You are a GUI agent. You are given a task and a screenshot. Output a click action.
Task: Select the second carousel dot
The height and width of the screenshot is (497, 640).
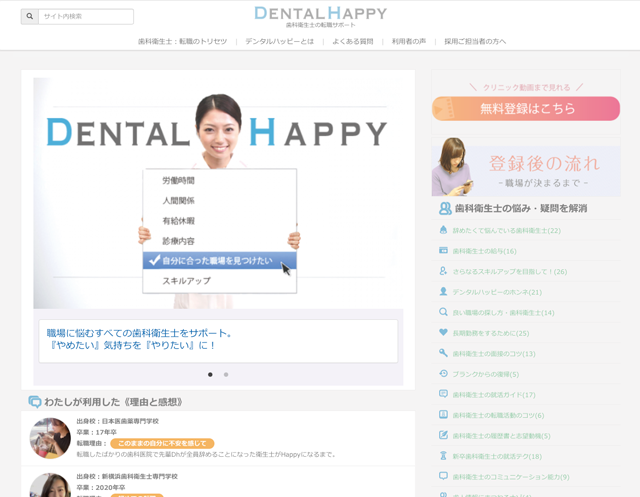coord(226,374)
